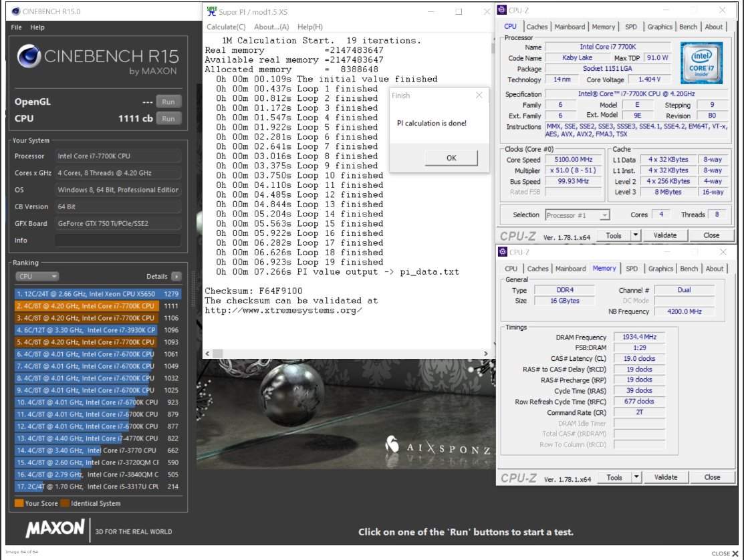This screenshot has height=560, width=744.
Task: Click the Core Speed 5100.00 MHz value
Action: [x=573, y=160]
